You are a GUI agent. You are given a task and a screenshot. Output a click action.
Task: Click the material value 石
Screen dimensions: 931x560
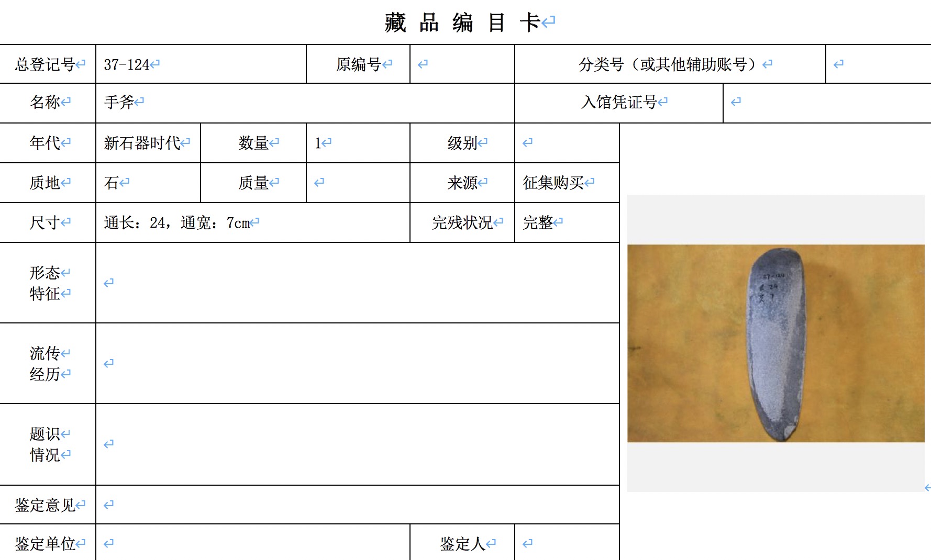111,183
